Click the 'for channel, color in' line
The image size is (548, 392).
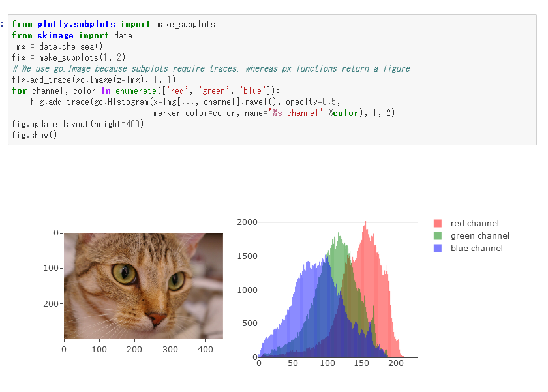(145, 91)
